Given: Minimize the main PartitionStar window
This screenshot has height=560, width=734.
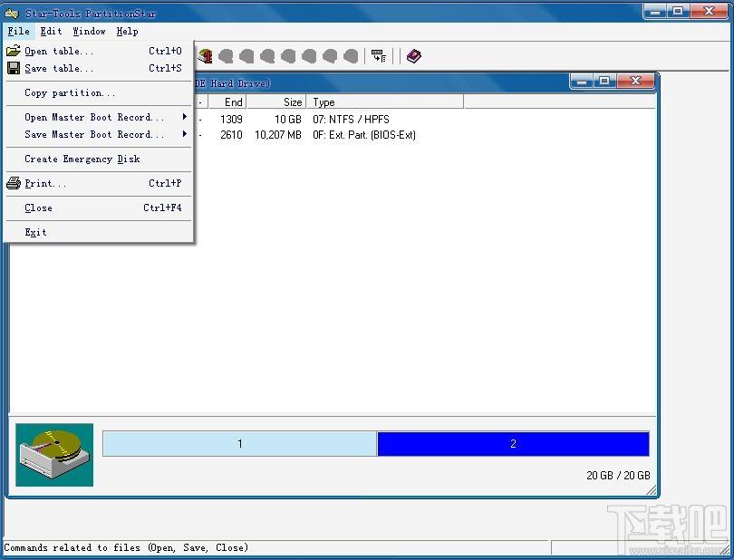Looking at the screenshot, I should coord(655,11).
